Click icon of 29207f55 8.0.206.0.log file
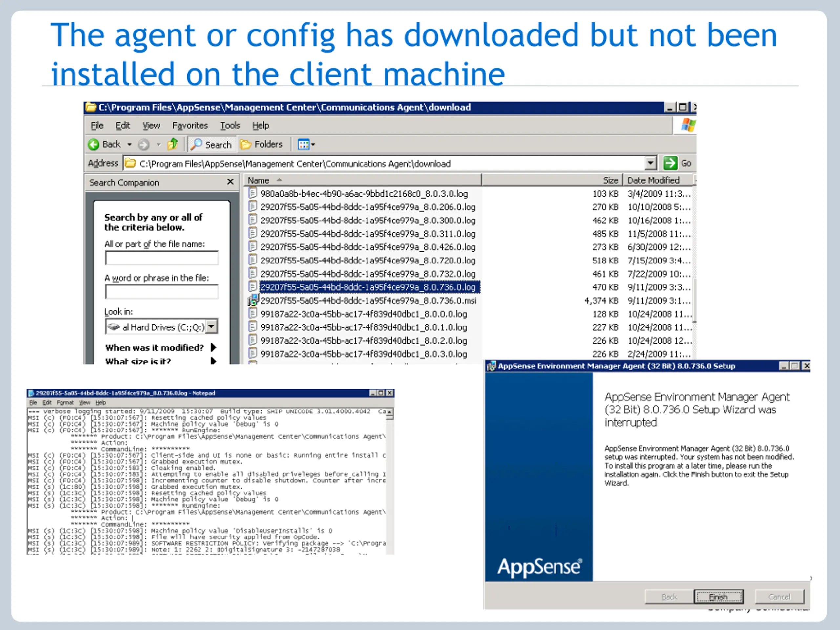This screenshot has width=840, height=630. [253, 207]
